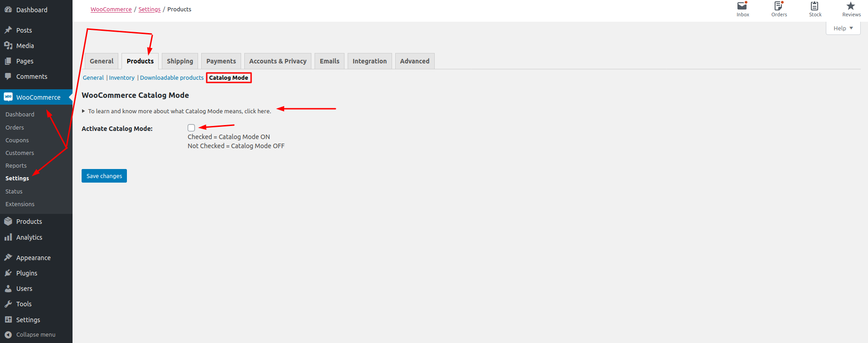
Task: Open the Accounts & Privacy tab
Action: [x=278, y=61]
